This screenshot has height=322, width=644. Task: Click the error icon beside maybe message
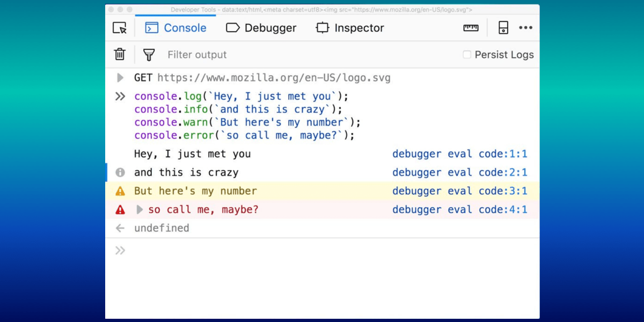coord(120,209)
